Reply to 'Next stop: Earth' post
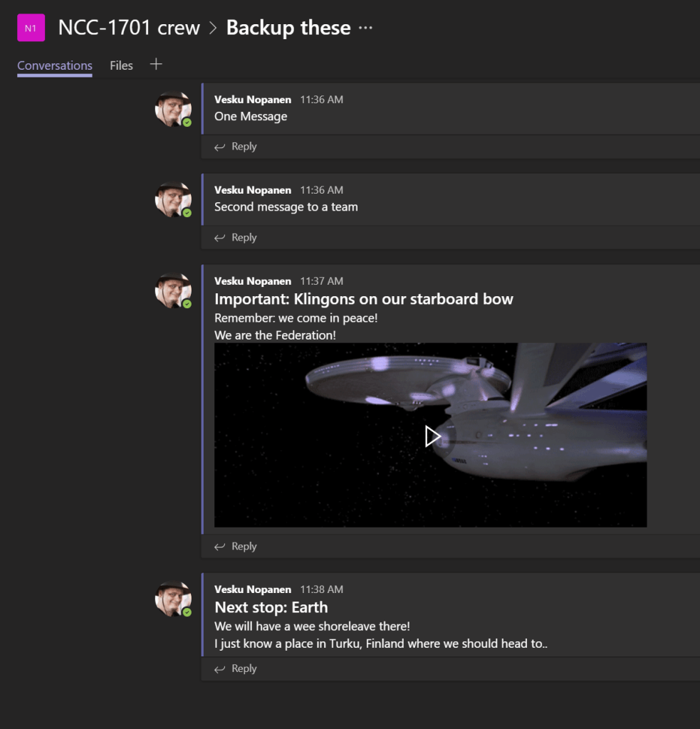Image resolution: width=700 pixels, height=729 pixels. click(235, 668)
